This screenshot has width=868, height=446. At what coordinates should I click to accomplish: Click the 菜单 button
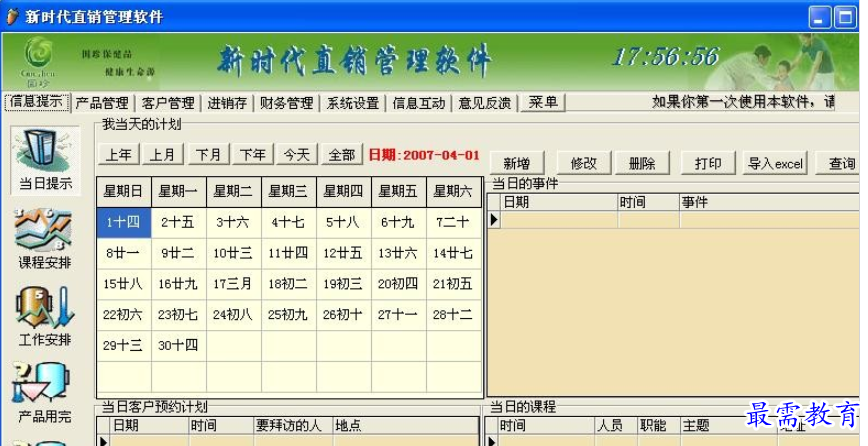click(543, 102)
